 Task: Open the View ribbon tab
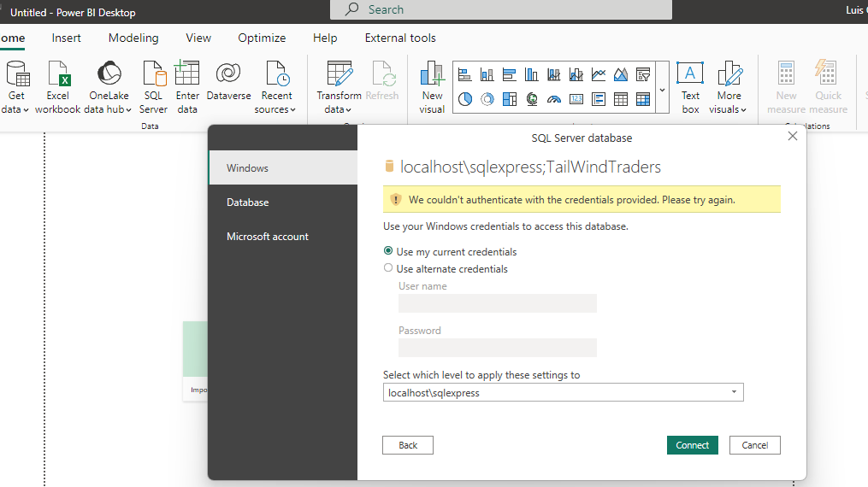pos(198,38)
